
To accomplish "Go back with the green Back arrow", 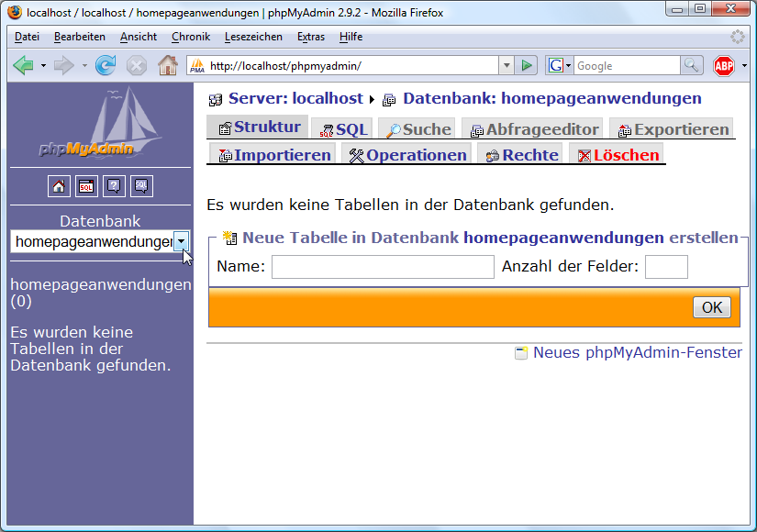I will coord(23,65).
